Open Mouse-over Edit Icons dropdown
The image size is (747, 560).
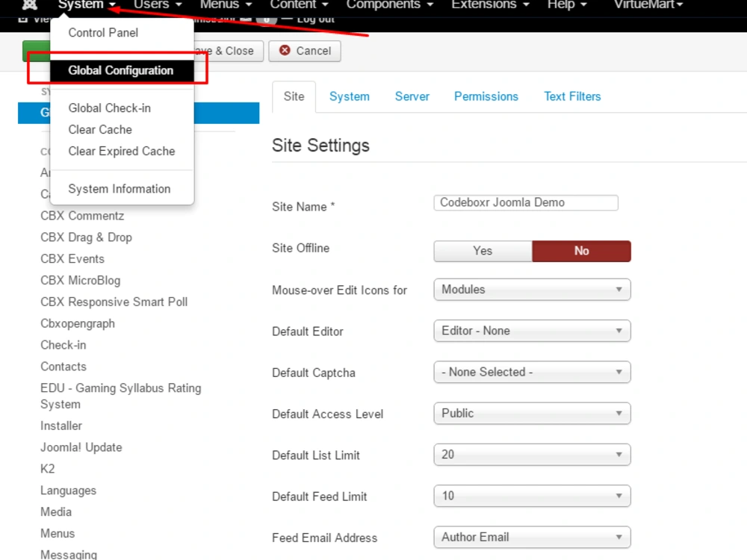(x=532, y=290)
